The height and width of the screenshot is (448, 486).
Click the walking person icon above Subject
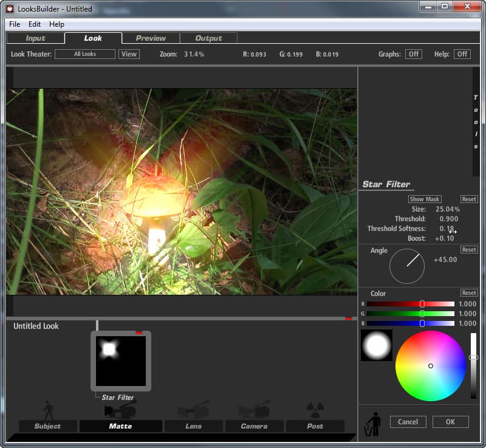pos(48,409)
